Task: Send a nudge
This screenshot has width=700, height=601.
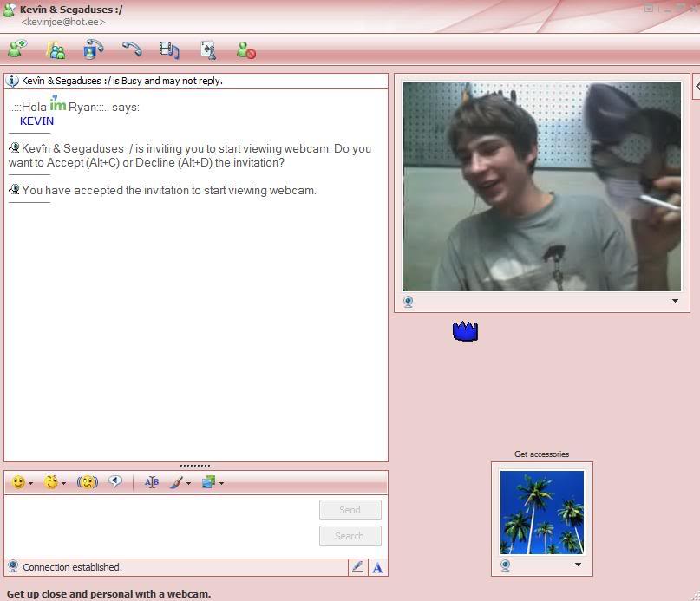Action: 87,482
